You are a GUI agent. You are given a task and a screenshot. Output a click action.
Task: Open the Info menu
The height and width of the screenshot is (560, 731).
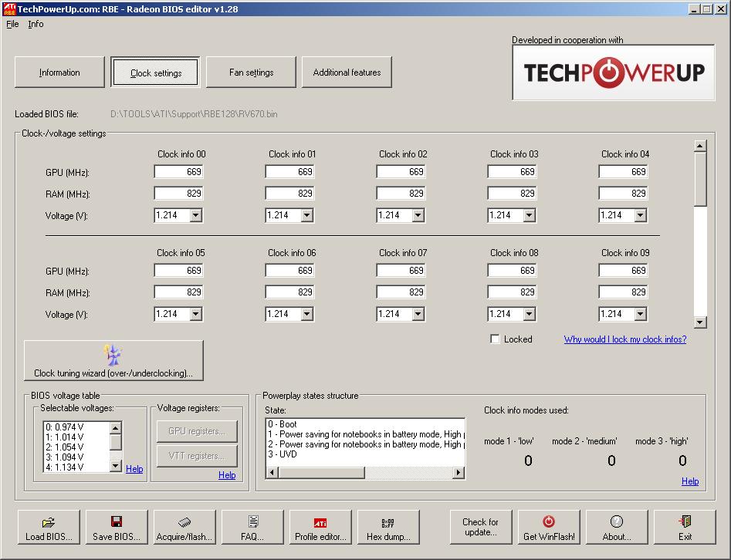[x=36, y=24]
